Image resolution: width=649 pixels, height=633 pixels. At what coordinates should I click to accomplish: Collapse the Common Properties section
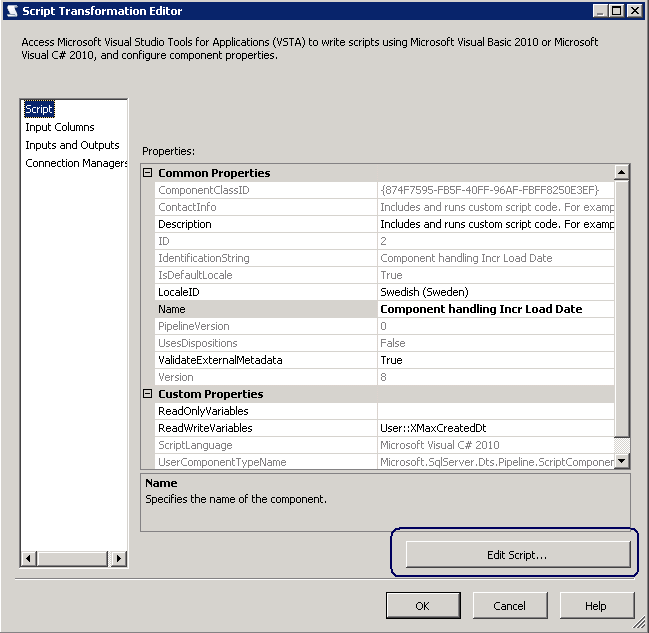pyautogui.click(x=148, y=173)
